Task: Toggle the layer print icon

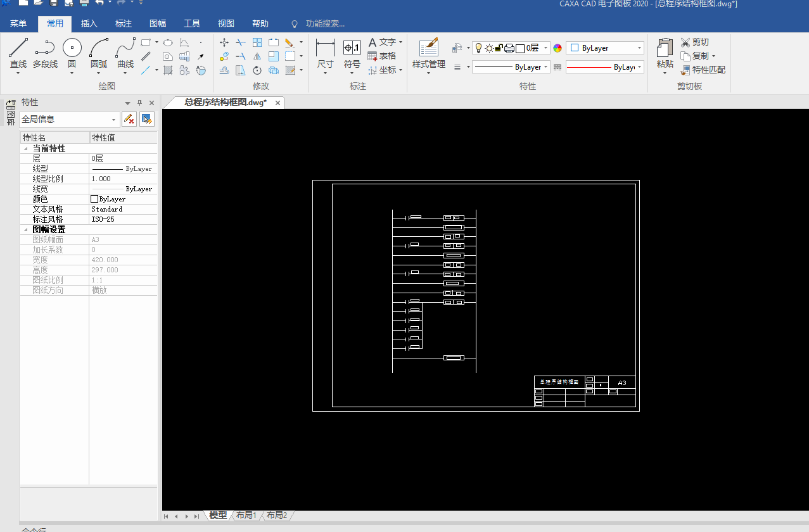Action: click(509, 48)
